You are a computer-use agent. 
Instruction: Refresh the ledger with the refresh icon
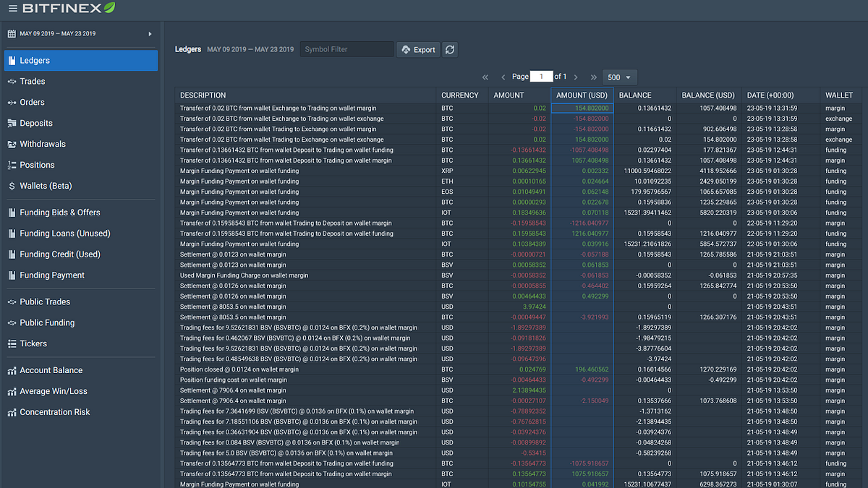coord(449,49)
